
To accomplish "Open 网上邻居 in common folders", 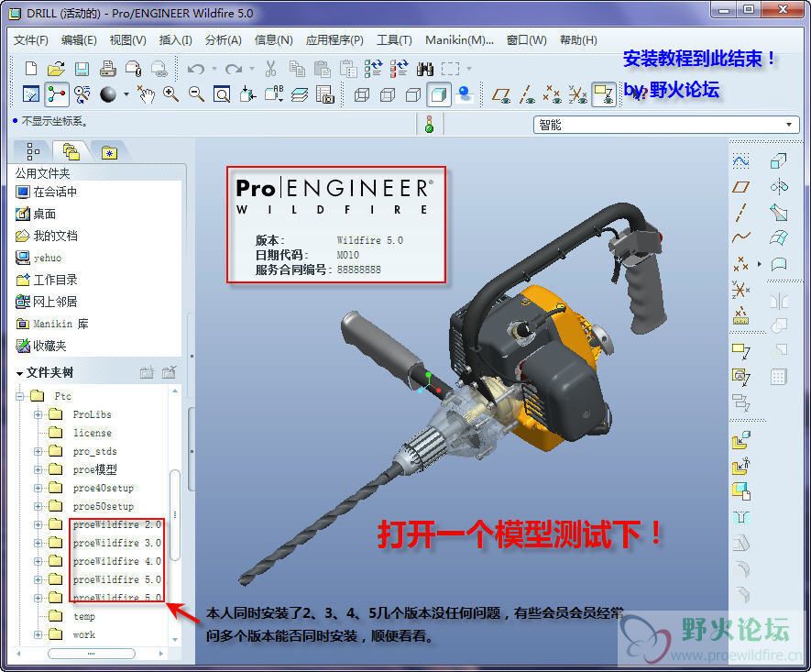I will (47, 302).
